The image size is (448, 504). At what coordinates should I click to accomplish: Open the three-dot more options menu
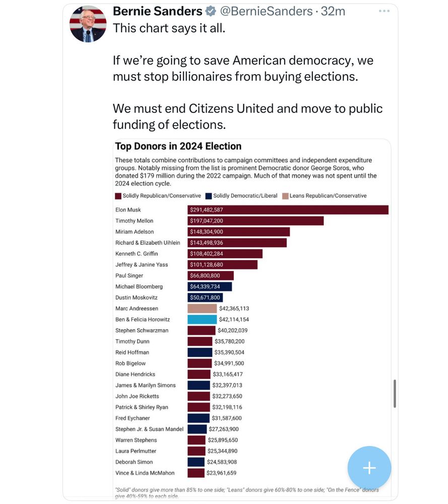(x=384, y=11)
